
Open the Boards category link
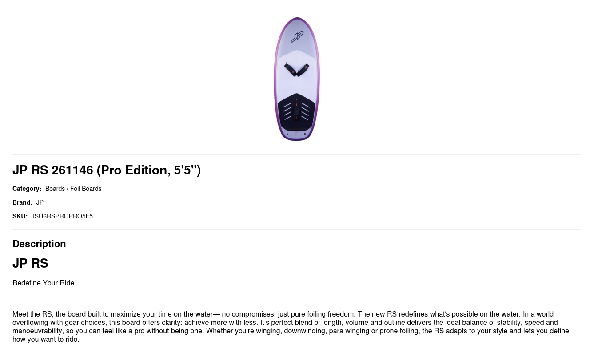pyautogui.click(x=55, y=189)
